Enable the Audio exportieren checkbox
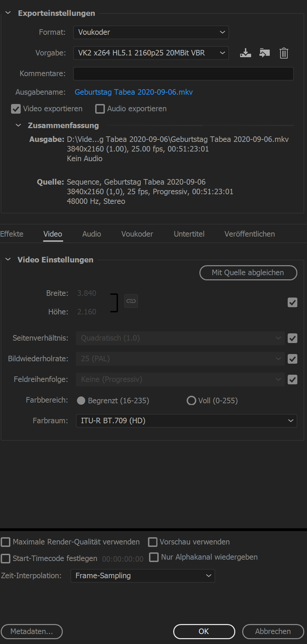The height and width of the screenshot is (644, 307). point(100,109)
